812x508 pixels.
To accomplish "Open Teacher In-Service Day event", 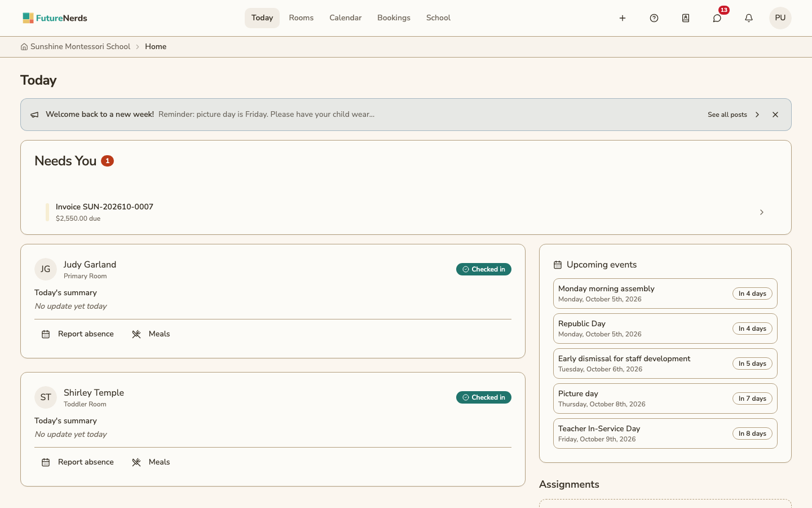I will point(665,433).
